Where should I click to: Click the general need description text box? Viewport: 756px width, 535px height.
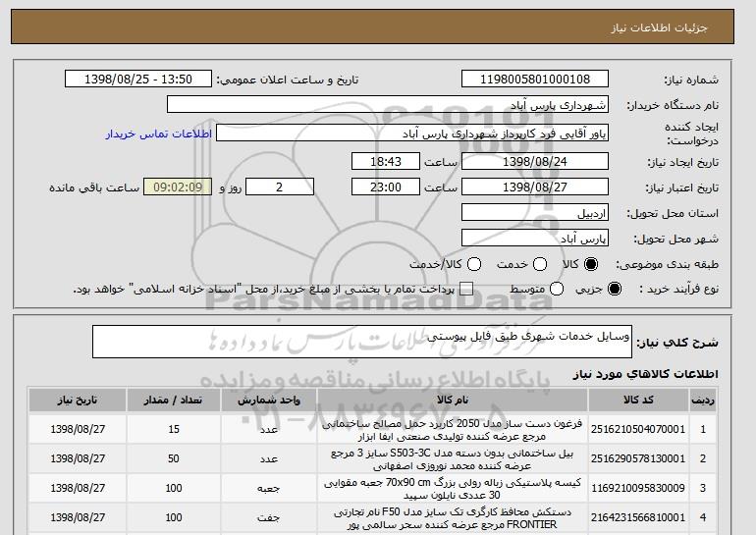pos(362,342)
